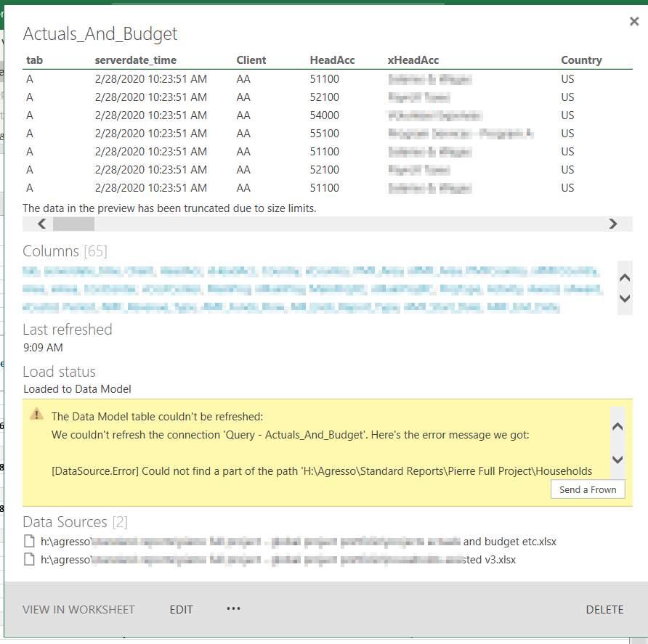
Task: Click the file icon for 'and budget etc.xlsx'
Action: [x=29, y=541]
